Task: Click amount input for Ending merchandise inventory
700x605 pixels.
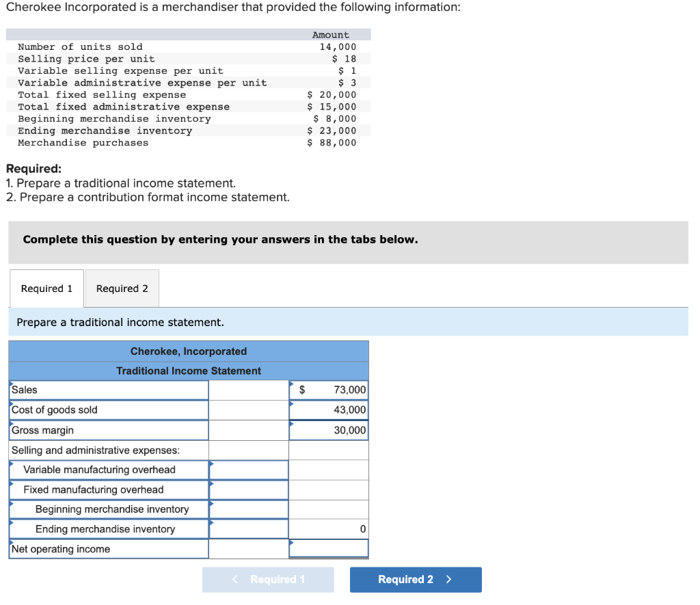Action: point(249,529)
